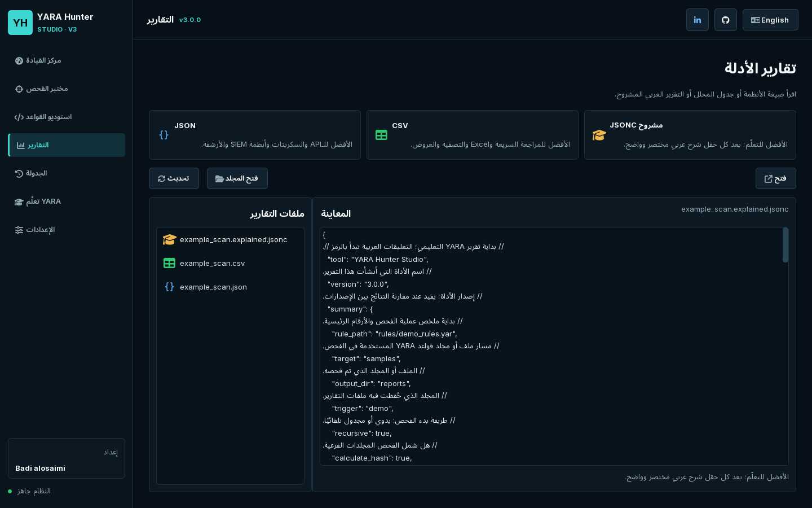Click the YH logo icon
812x508 pixels.
pos(20,23)
